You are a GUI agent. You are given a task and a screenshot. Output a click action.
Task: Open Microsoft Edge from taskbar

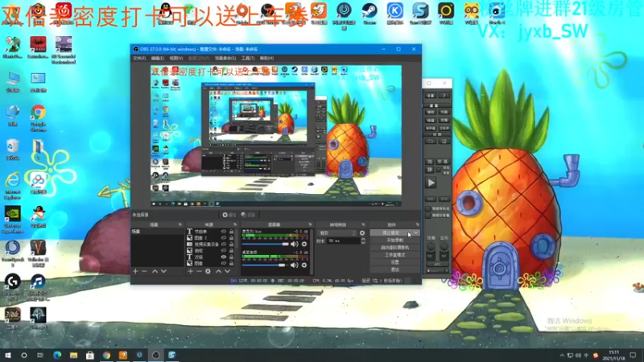point(57,355)
